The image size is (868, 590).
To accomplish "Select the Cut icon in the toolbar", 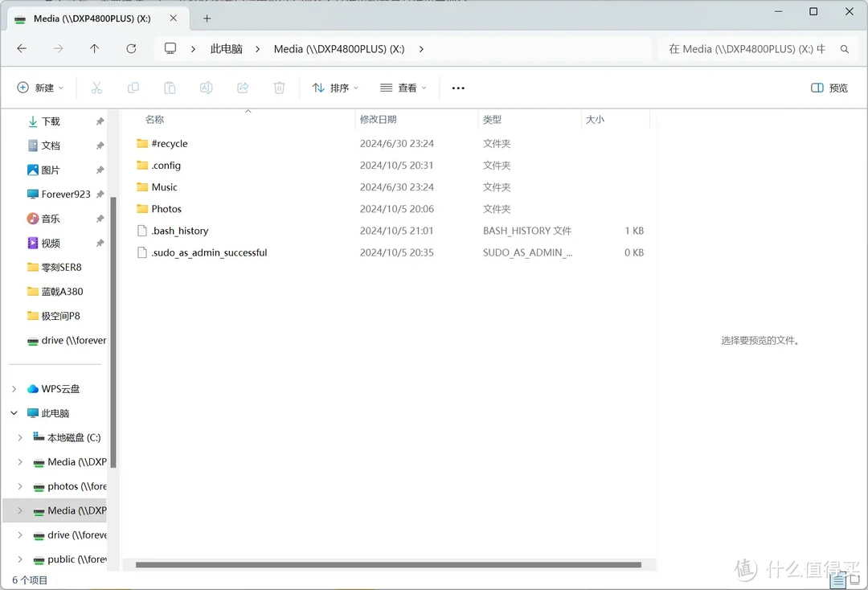I will (x=96, y=88).
